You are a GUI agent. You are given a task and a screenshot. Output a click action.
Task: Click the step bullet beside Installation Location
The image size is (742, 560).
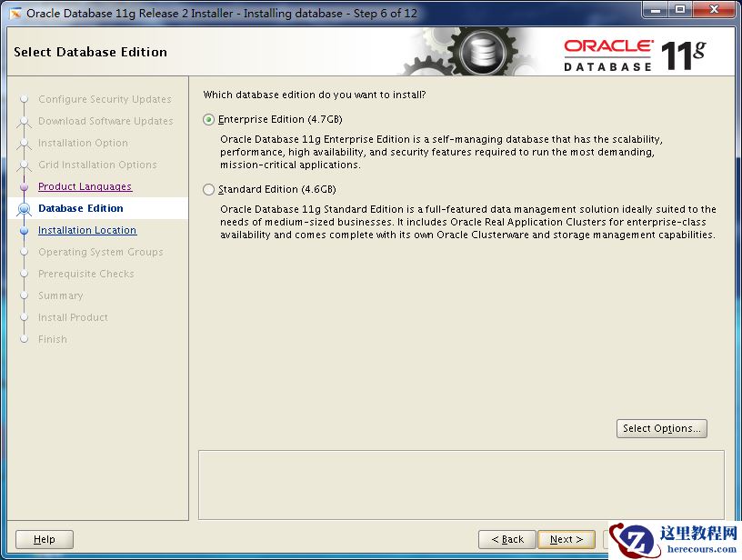point(25,230)
